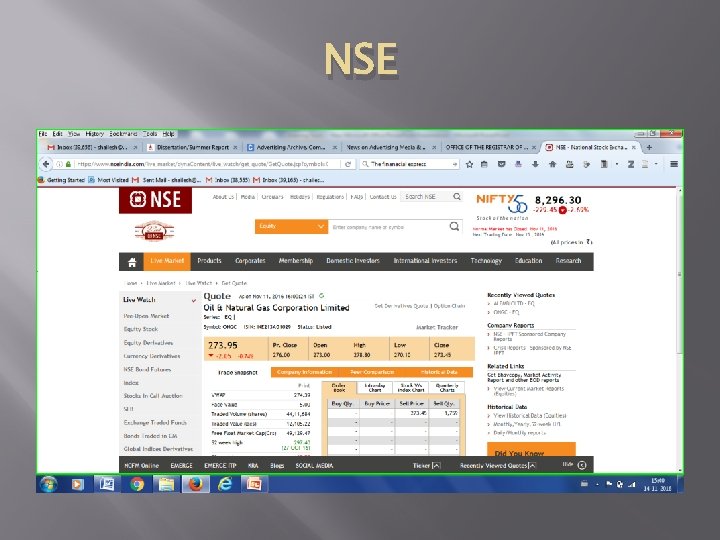Viewport: 720px width, 540px height.
Task: Click the Firefox address bar URL field
Action: point(202,164)
